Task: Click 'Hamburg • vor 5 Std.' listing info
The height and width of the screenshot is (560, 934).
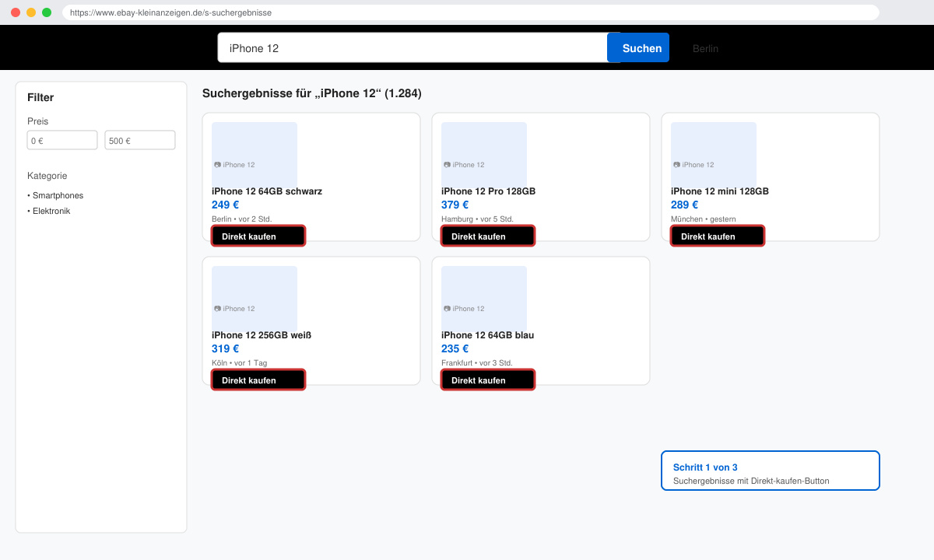Action: coord(477,219)
